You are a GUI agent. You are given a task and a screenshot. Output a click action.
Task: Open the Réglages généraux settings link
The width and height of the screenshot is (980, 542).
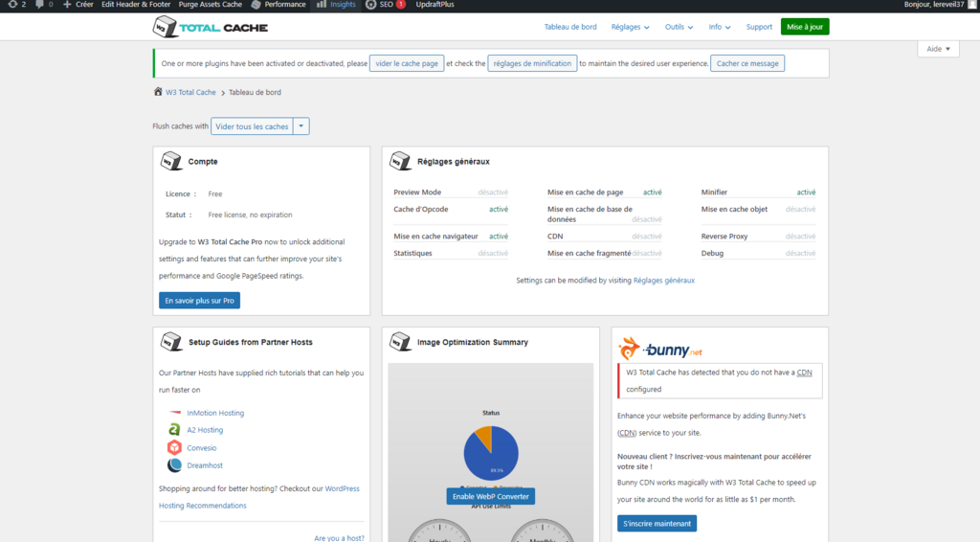[663, 281]
